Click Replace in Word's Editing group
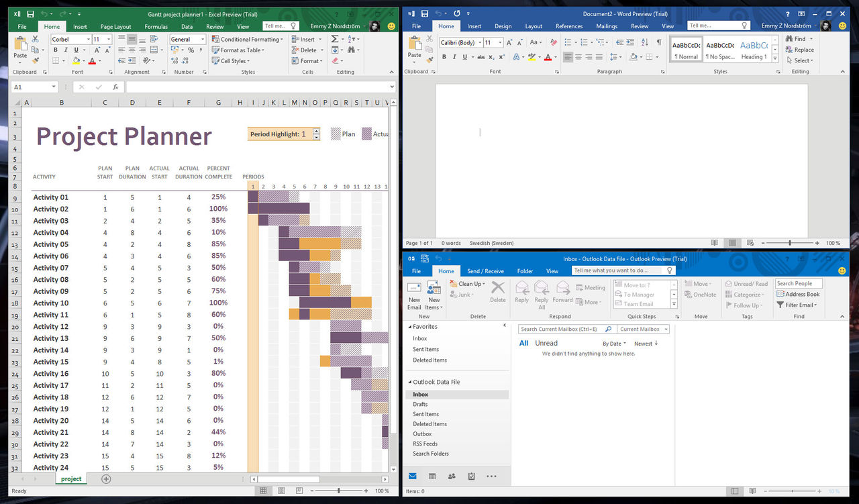The image size is (859, 504). pyautogui.click(x=799, y=50)
